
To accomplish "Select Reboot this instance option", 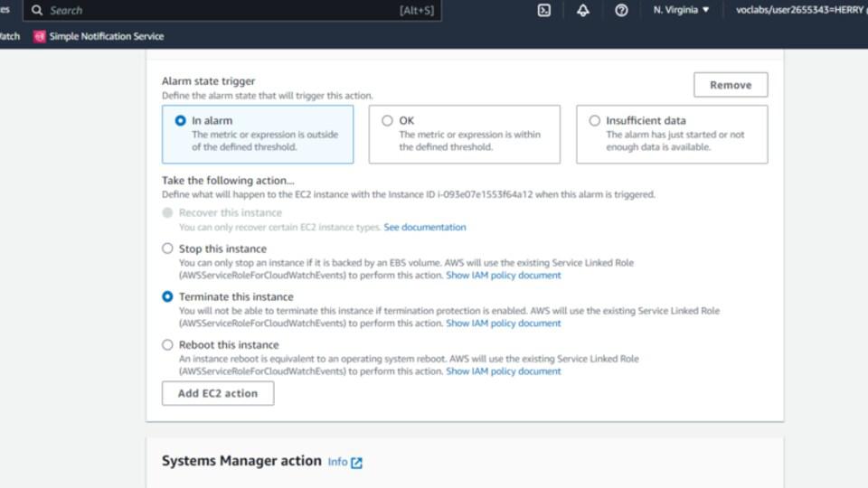I will [x=167, y=344].
